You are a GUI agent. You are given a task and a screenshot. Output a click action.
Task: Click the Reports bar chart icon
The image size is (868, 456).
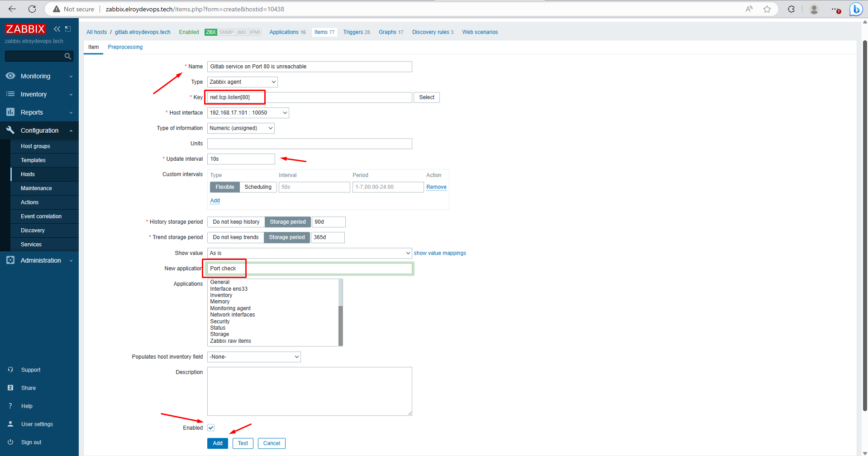coord(10,112)
